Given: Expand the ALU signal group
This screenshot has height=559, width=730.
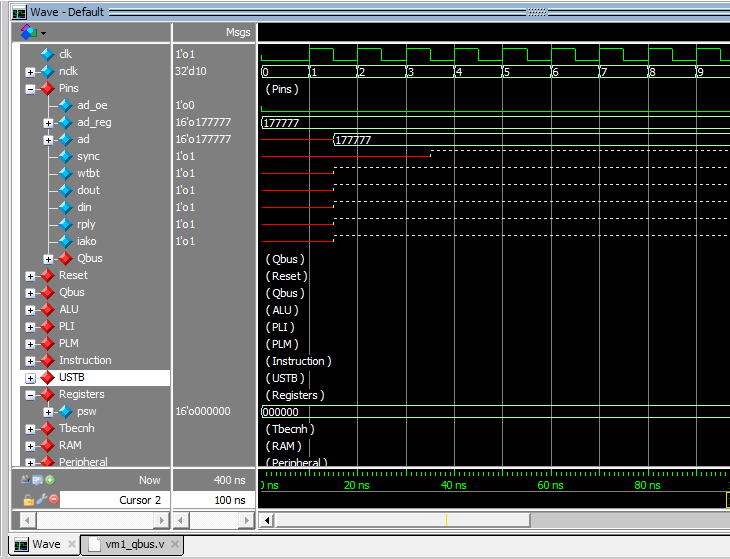Looking at the screenshot, I should (30, 310).
